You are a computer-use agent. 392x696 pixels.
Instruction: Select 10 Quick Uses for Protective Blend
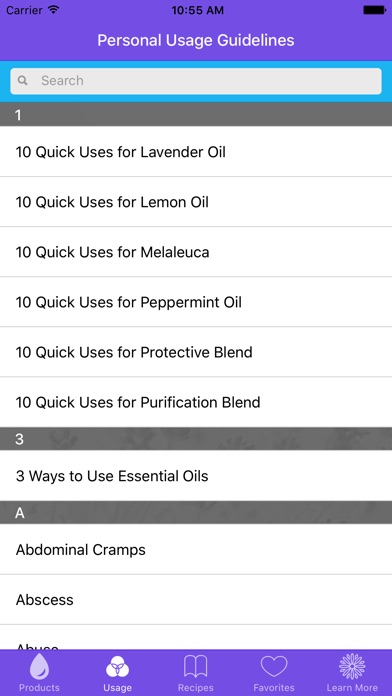196,352
